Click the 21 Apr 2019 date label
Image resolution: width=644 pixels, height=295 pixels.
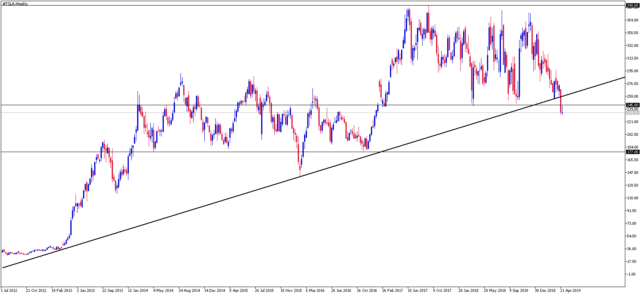570,291
